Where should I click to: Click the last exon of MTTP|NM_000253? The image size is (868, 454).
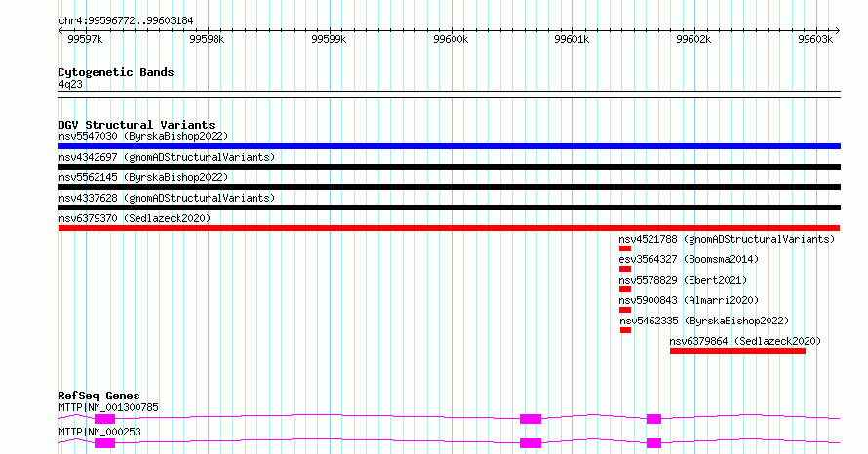[653, 443]
